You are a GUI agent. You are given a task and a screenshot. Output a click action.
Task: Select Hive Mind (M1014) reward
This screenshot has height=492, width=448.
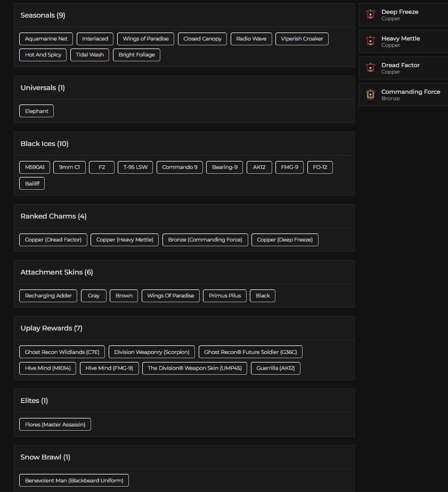point(47,368)
